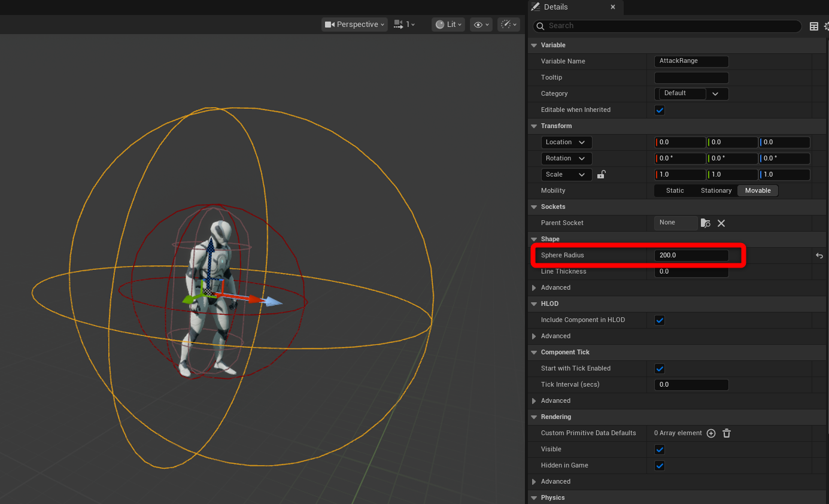829x504 pixels.
Task: Browse for a parent socket icon
Action: [x=705, y=223]
